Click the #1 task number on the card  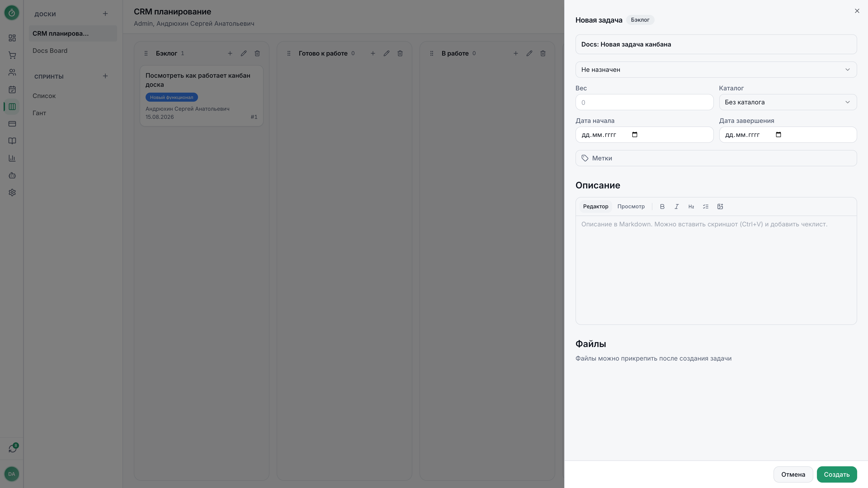(x=254, y=117)
